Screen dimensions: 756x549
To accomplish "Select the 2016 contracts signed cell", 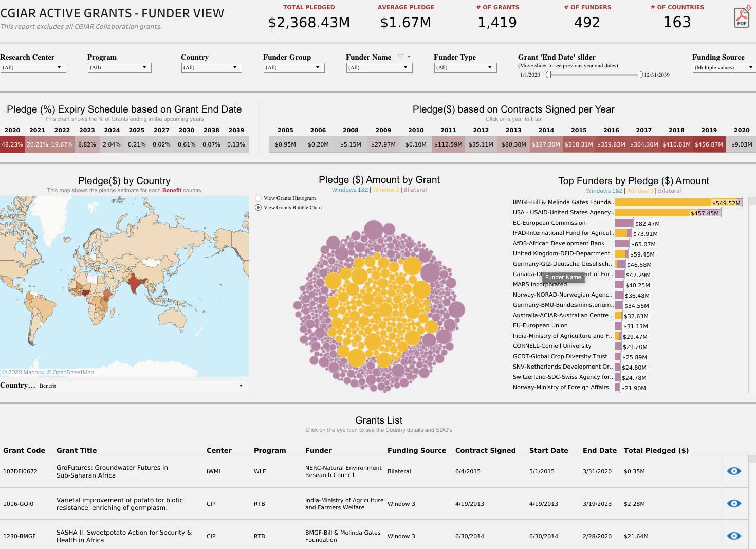I will (611, 144).
